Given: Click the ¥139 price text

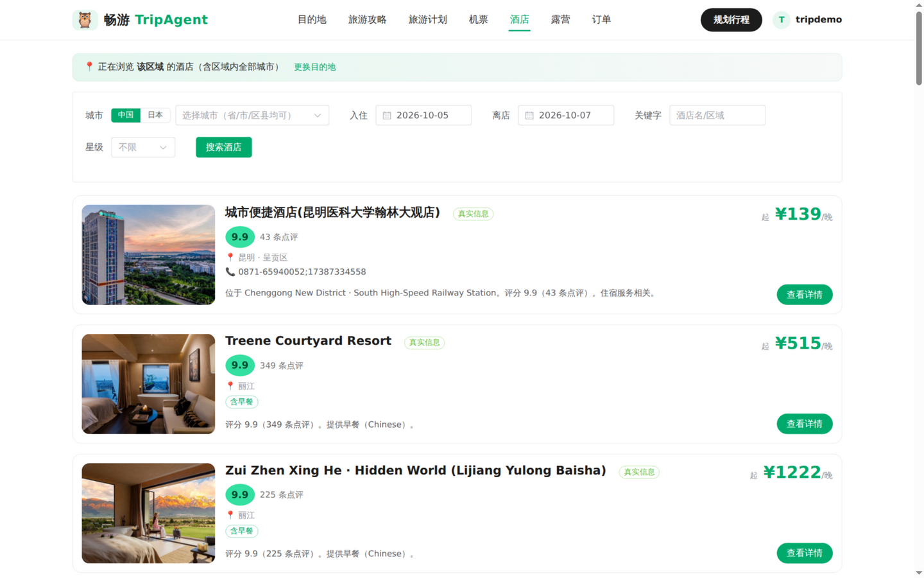Looking at the screenshot, I should click(798, 214).
